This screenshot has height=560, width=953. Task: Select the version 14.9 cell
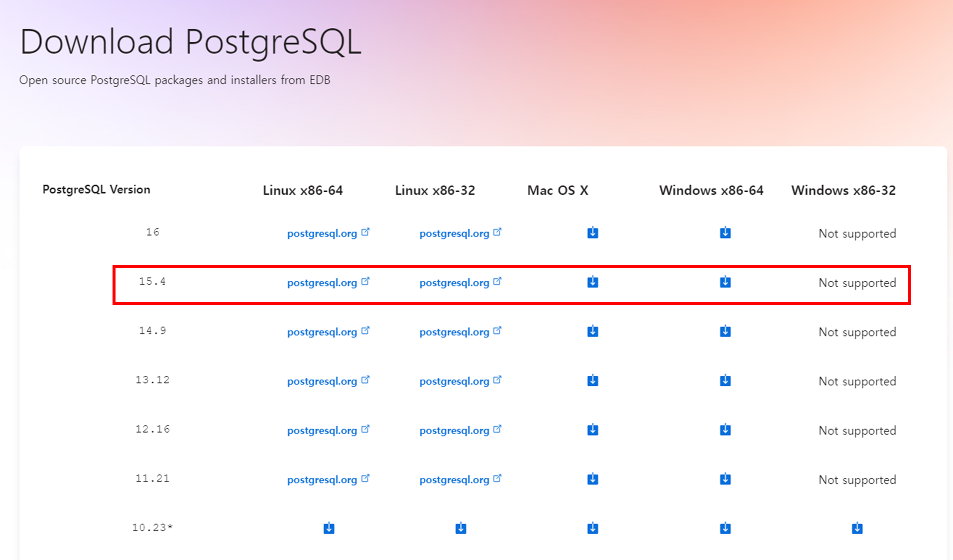click(x=152, y=331)
